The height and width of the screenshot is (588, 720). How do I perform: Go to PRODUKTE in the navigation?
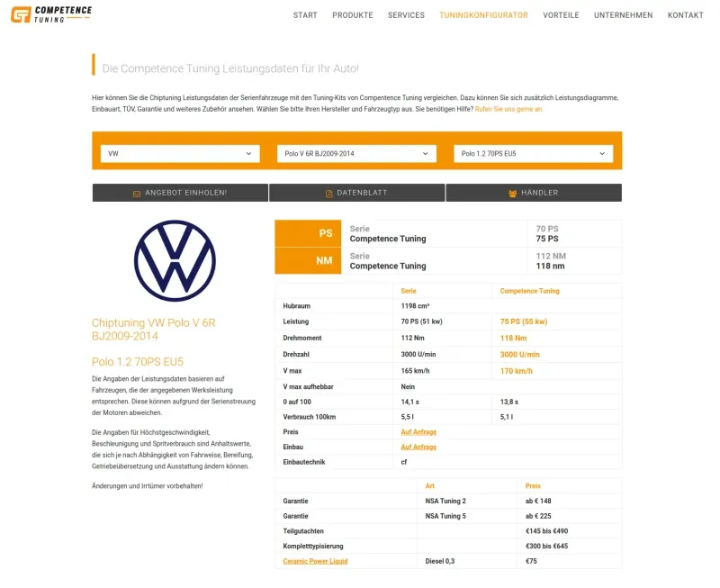353,15
